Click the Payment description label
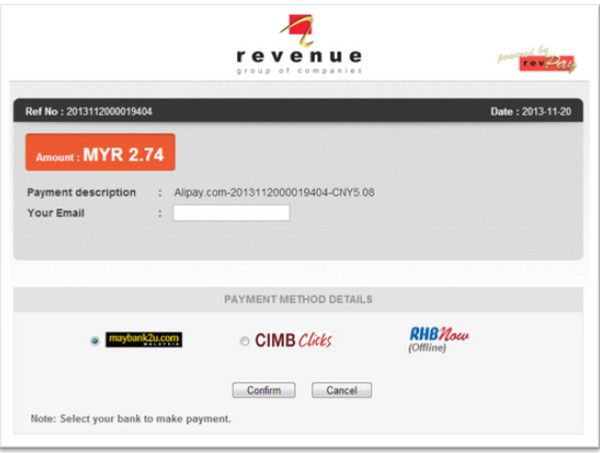Screen dimensions: 600x453 82,192
